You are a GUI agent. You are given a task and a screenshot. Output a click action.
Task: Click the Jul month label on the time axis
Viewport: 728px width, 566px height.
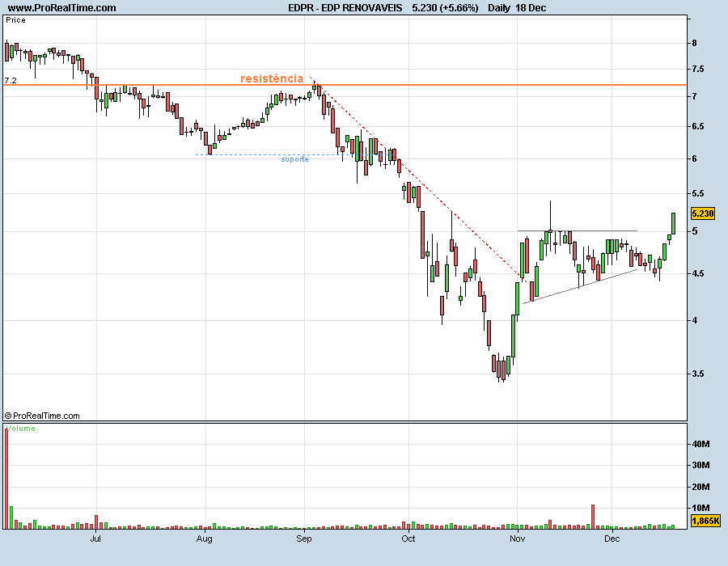point(95,539)
